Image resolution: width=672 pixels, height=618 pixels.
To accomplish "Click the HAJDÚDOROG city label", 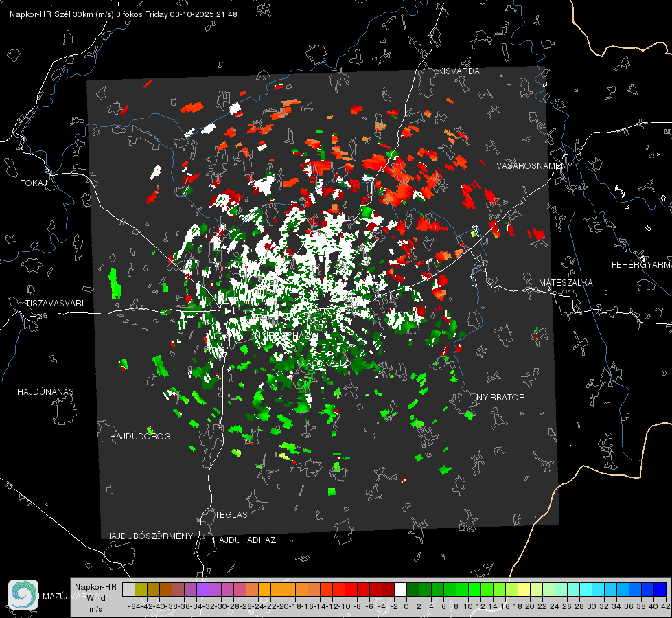I will point(140,436).
